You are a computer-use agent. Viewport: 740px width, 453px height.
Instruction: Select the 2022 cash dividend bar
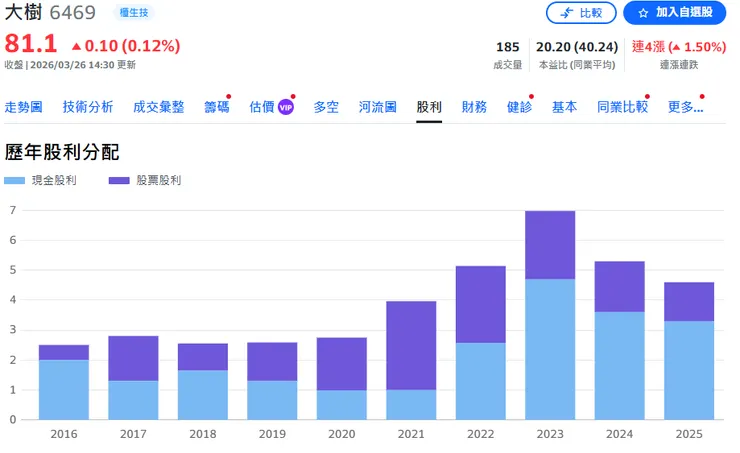[480, 381]
